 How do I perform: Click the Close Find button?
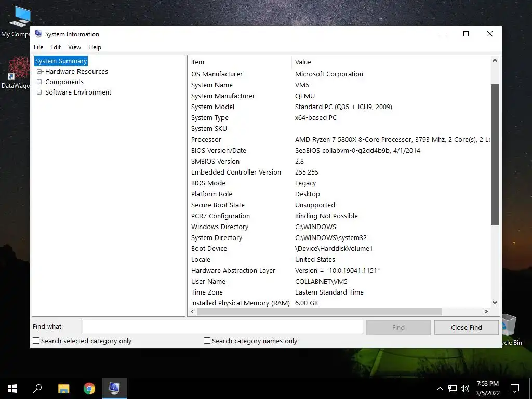467,327
